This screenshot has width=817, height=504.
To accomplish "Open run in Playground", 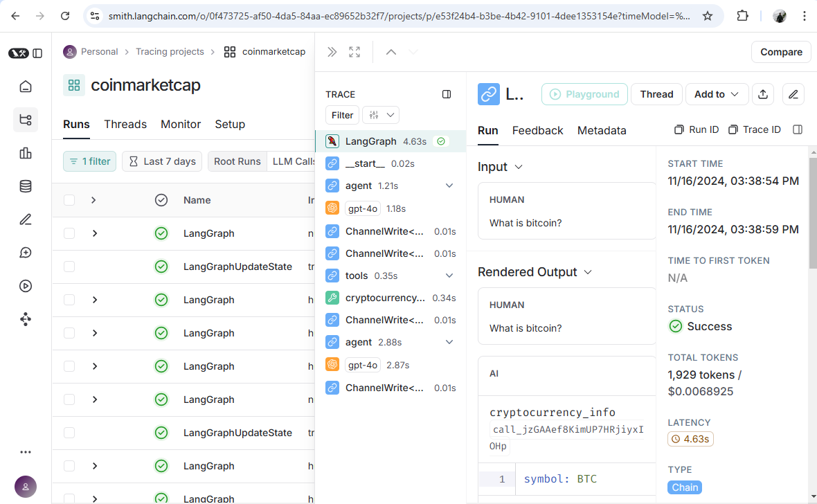I will click(584, 94).
